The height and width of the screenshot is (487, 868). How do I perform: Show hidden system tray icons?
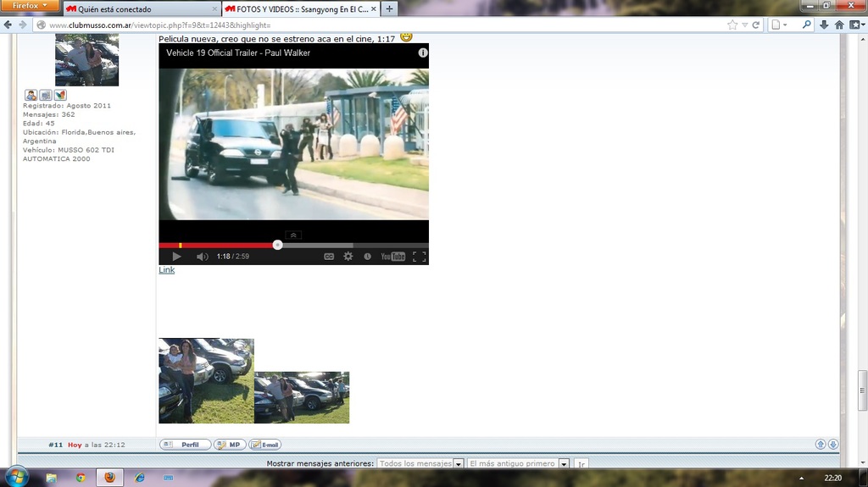pyautogui.click(x=801, y=479)
